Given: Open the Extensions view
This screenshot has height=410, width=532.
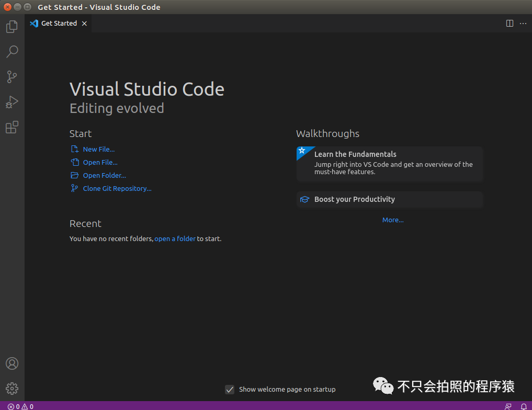Looking at the screenshot, I should (12, 127).
